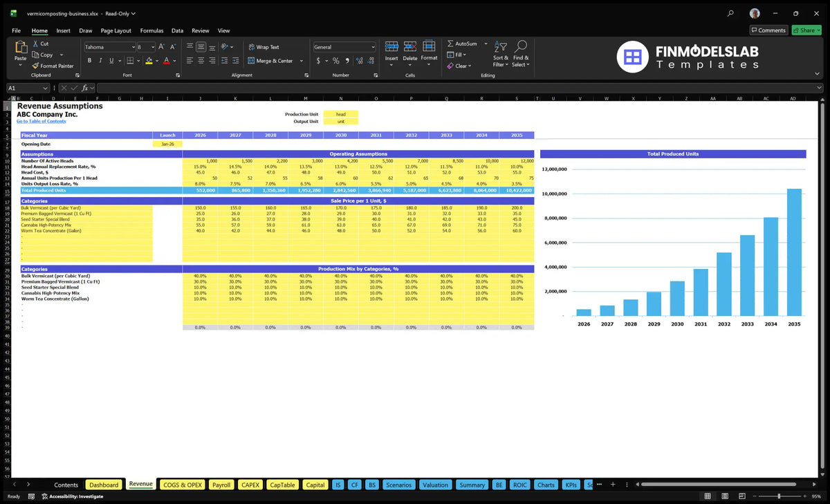The image size is (830, 504).
Task: Click the Increase Indent icon
Action: tap(235, 61)
